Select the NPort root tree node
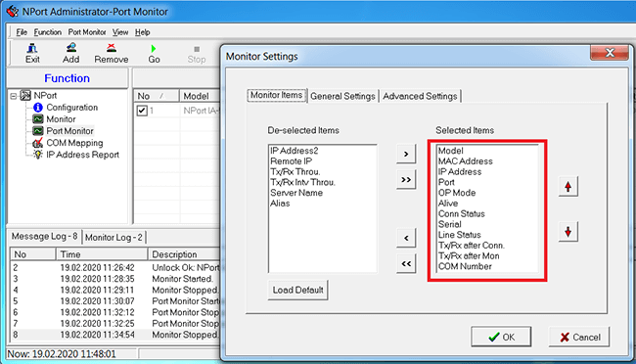Viewport: 636px width, 364px height. tap(45, 95)
